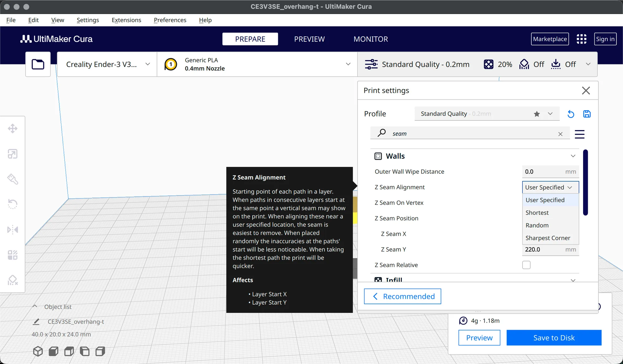Image resolution: width=623 pixels, height=364 pixels.
Task: Open the application switcher grid icon
Action: (581, 39)
